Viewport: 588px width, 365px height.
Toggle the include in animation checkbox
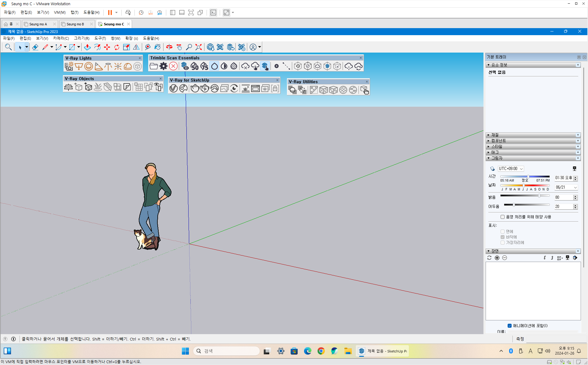509,326
